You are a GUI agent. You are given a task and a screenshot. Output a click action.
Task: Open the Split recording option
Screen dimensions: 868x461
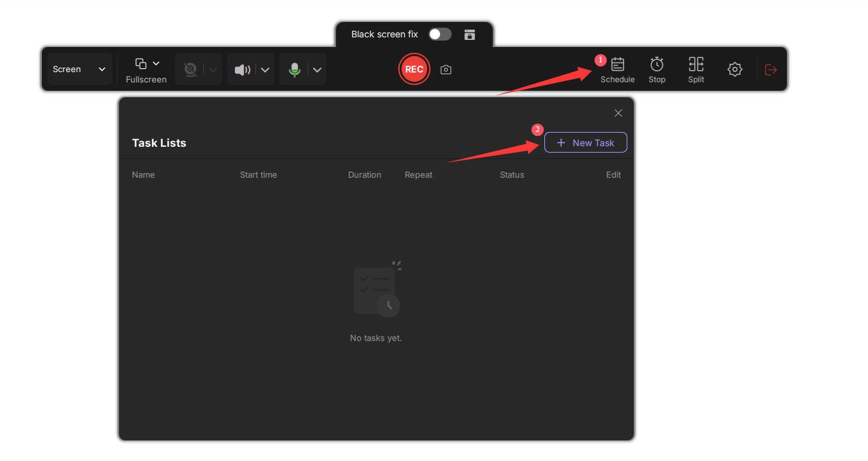[x=696, y=70]
